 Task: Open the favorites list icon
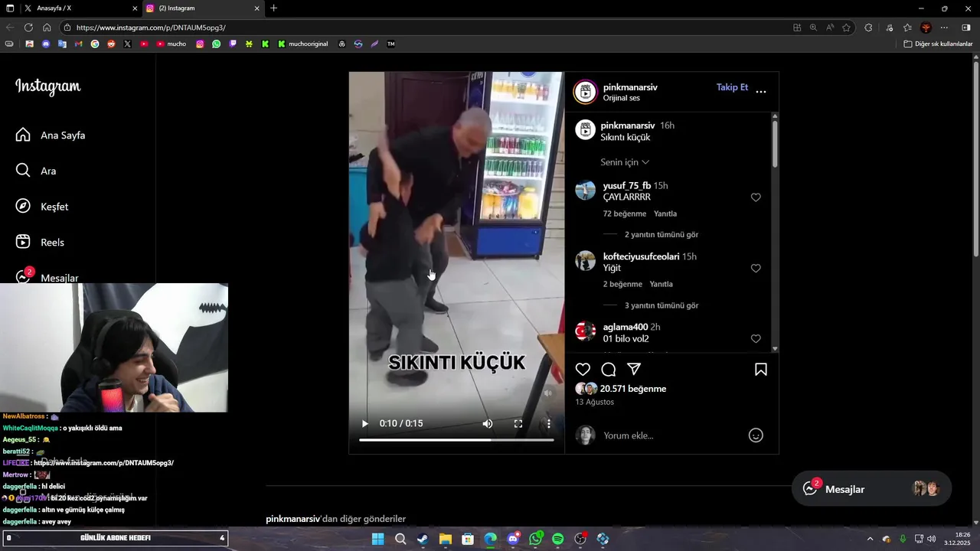click(907, 28)
